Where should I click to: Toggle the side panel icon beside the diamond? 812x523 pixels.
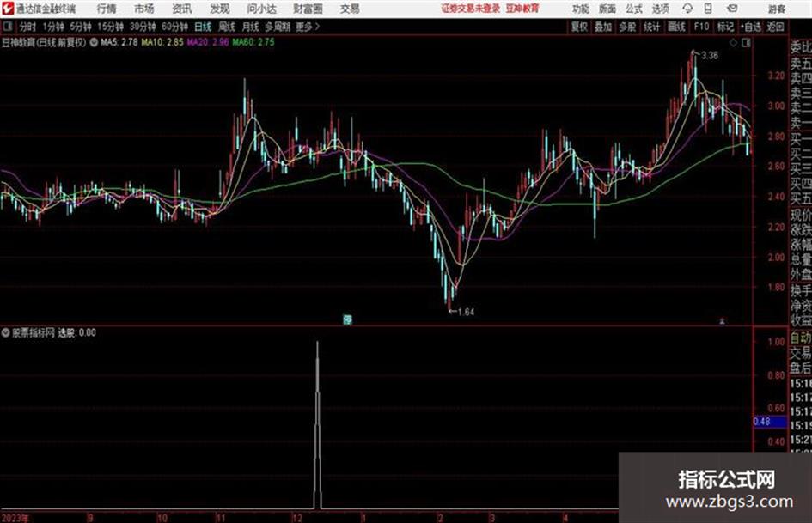click(x=746, y=43)
